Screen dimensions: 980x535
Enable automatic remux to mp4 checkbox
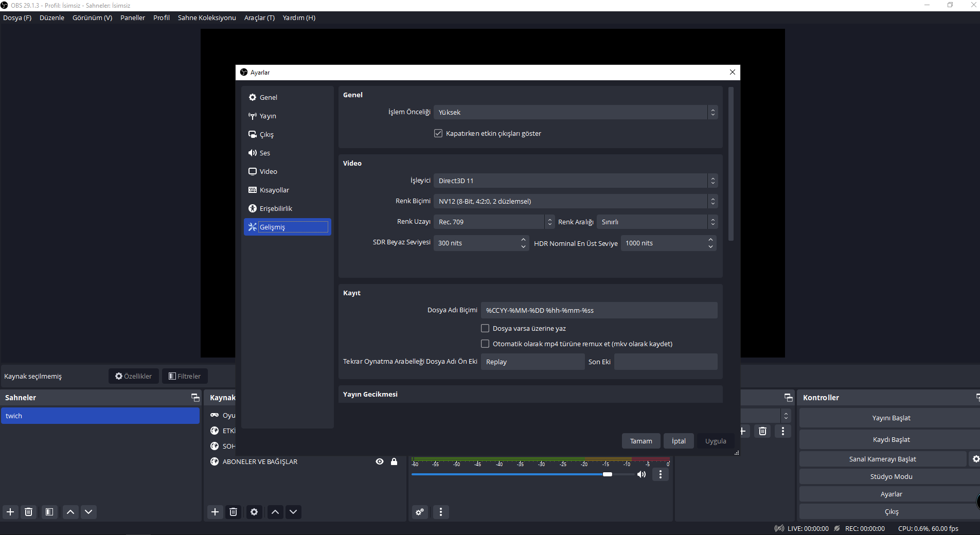click(x=485, y=344)
